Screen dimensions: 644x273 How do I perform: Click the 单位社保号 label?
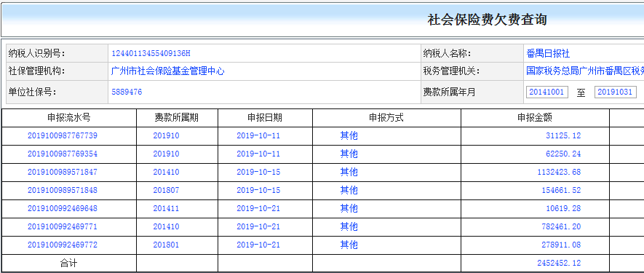point(33,92)
